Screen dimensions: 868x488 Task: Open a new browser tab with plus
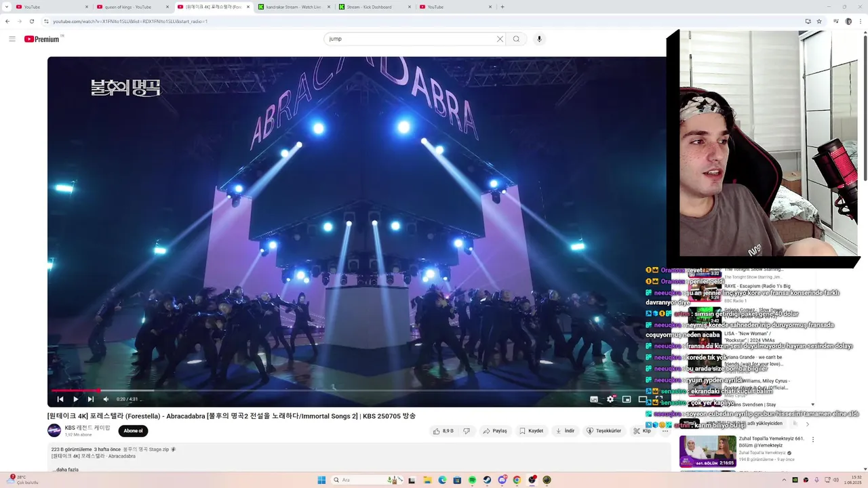502,7
